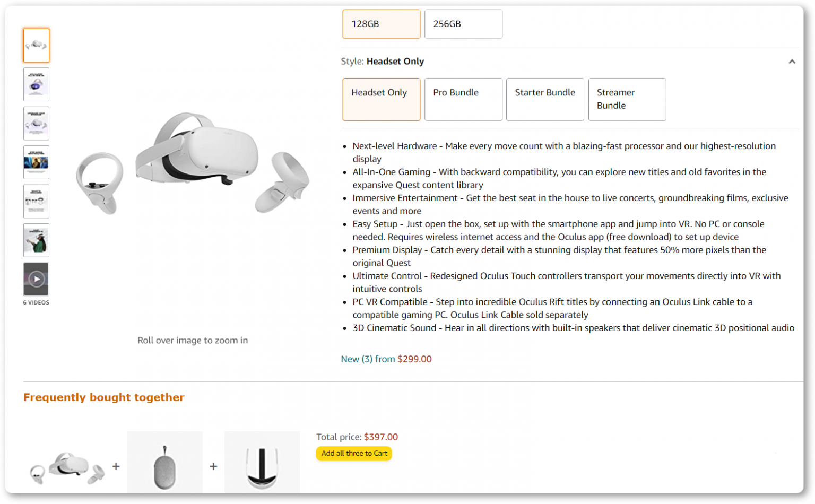Choose the Pro Bundle style
Viewport: 815px width, 504px height.
tap(462, 99)
